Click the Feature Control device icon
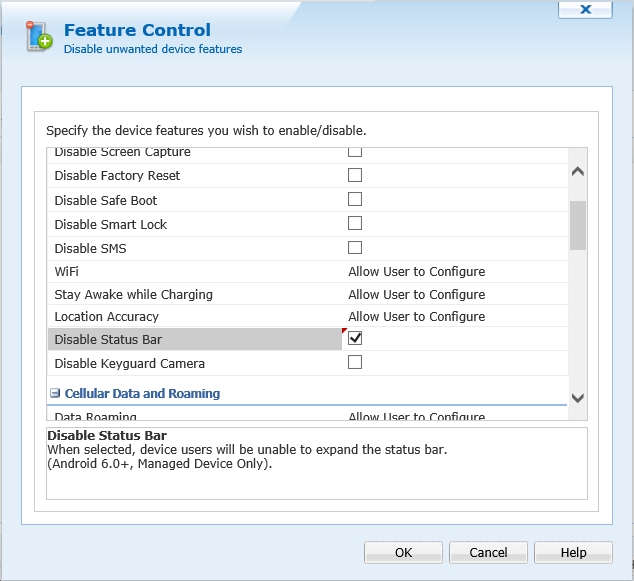Screen dimensions: 634x581 pos(39,35)
